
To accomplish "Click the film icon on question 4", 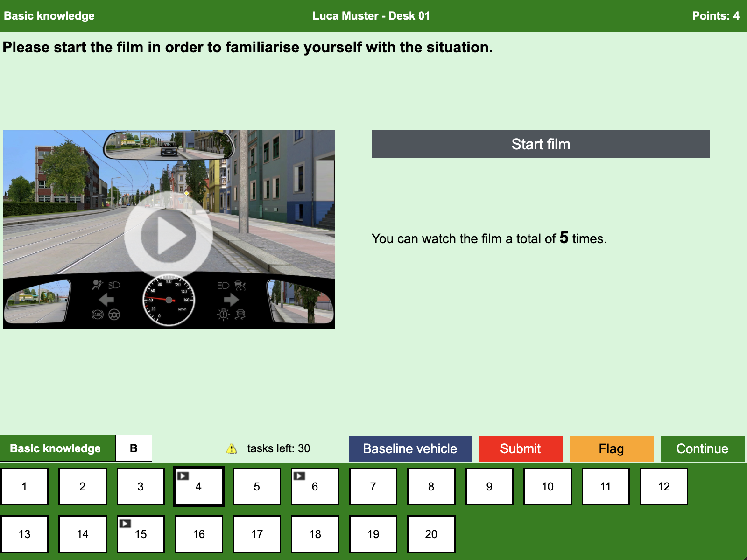I will coord(183,476).
